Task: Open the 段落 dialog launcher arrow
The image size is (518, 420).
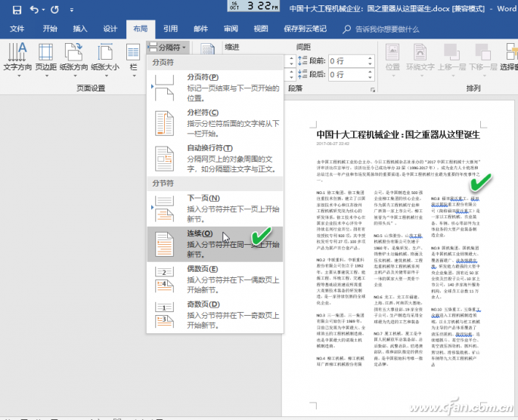Action: pos(373,90)
